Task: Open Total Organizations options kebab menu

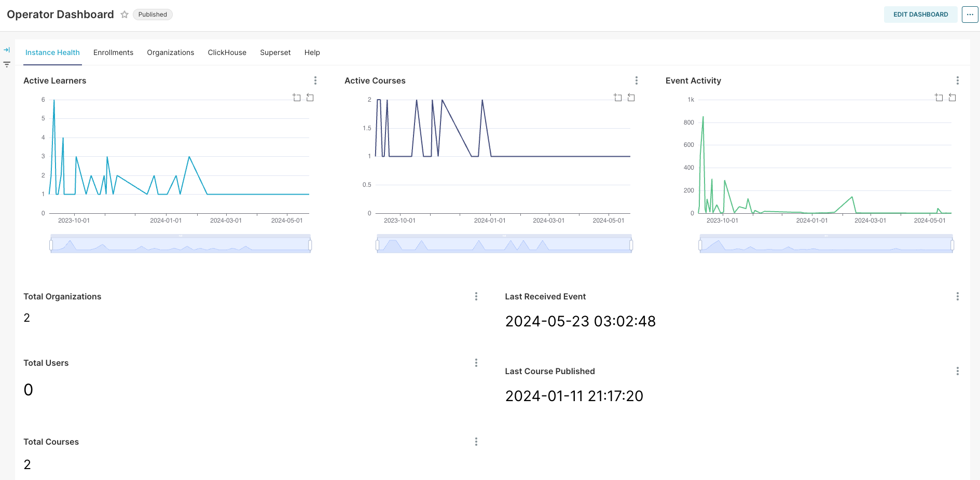Action: (476, 296)
